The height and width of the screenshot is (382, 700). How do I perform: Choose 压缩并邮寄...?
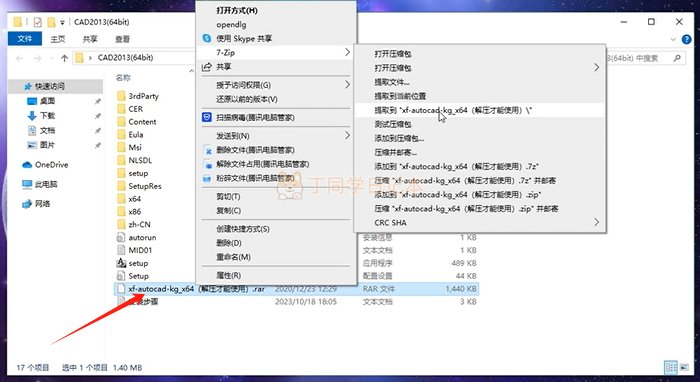click(x=479, y=152)
